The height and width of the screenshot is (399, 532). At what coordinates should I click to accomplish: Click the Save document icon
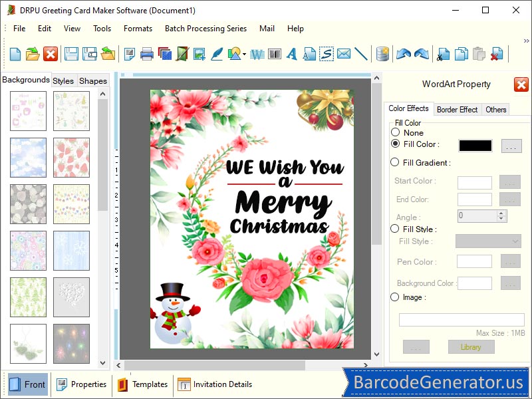pos(71,54)
